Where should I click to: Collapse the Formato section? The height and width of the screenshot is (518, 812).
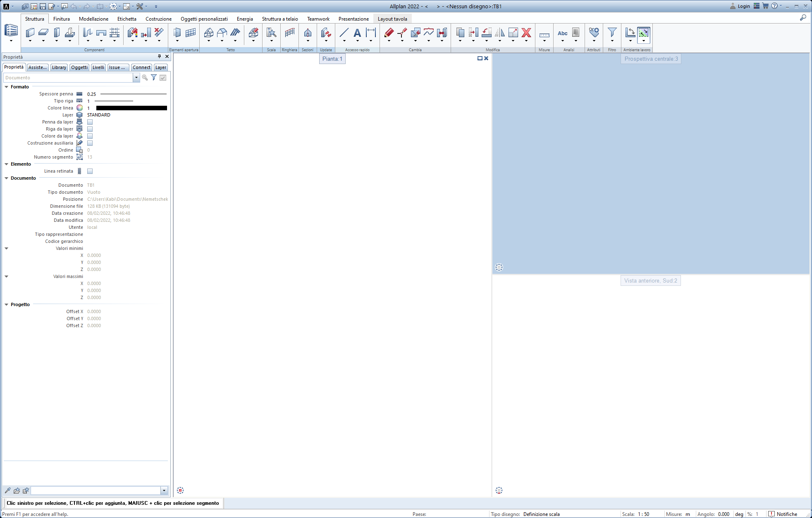pos(7,87)
